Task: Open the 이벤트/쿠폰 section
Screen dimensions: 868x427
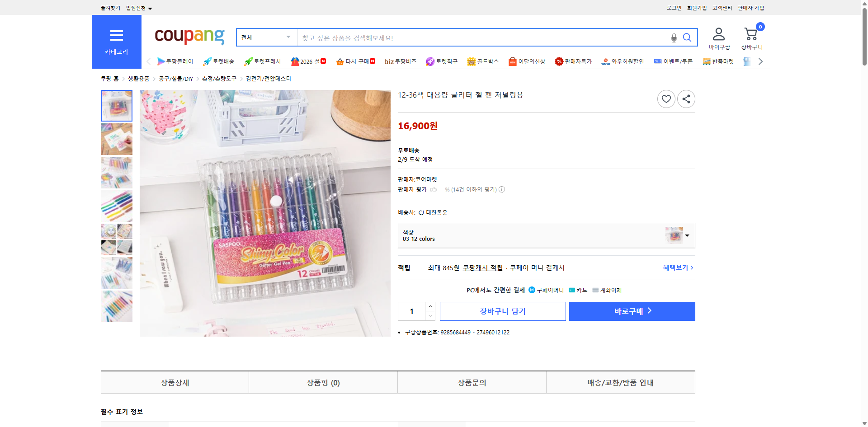Action: click(x=673, y=61)
